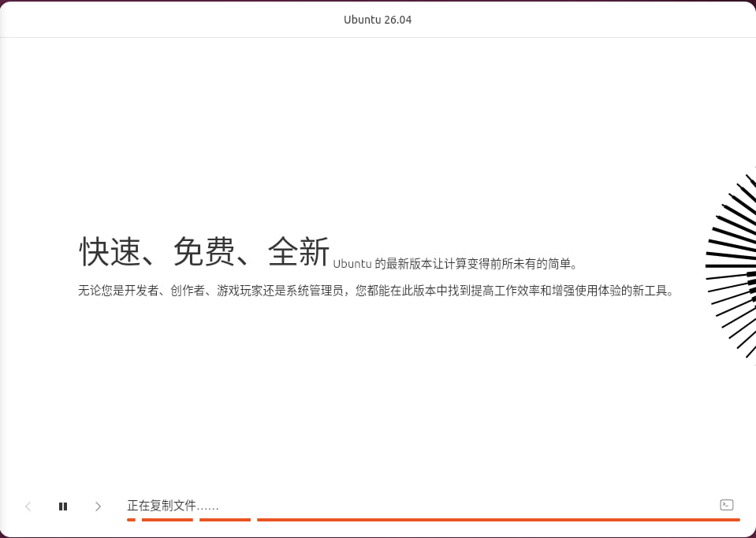This screenshot has width=756, height=538.
Task: Click the word "快速" in headline
Action: pyautogui.click(x=110, y=252)
